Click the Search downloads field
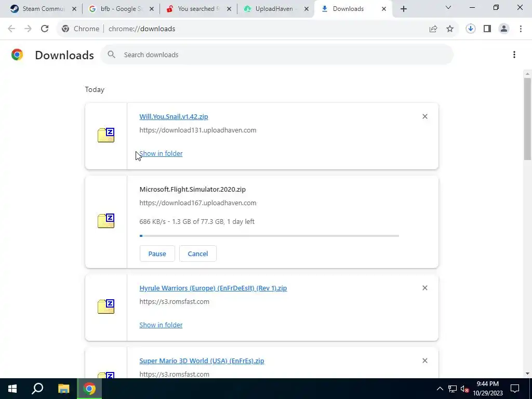The image size is (532, 399). tap(277, 55)
